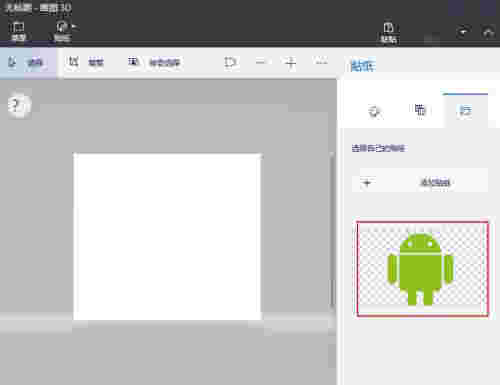
Task: Choose the Magic Select tool
Action: coord(154,62)
